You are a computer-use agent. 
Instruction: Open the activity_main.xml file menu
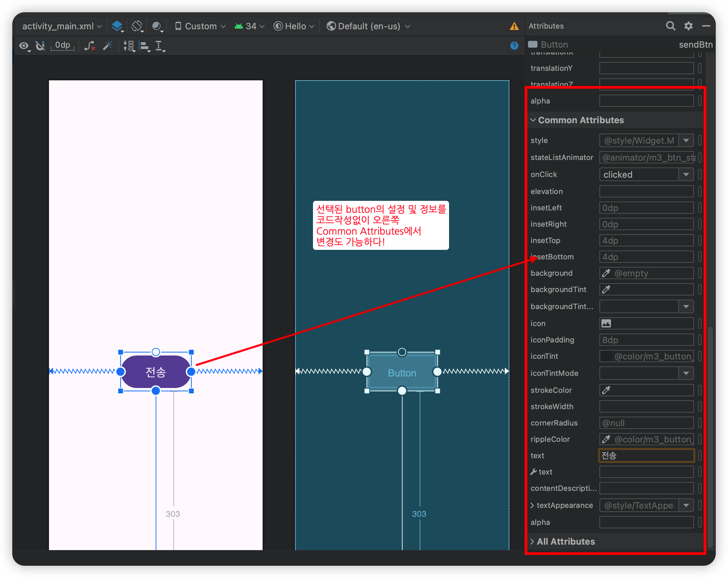coord(62,26)
